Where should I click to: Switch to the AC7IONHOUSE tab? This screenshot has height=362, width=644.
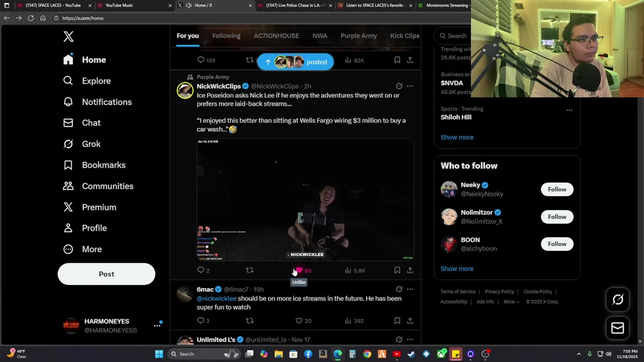[x=276, y=36]
